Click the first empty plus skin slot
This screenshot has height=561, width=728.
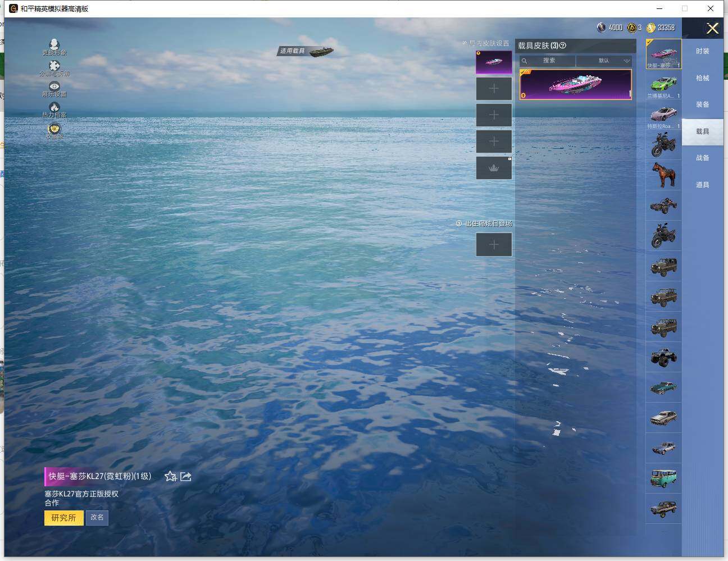[x=494, y=89]
